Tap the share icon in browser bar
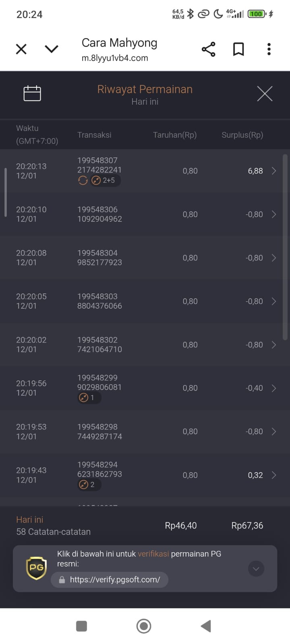This screenshot has width=290, height=644. click(x=208, y=50)
